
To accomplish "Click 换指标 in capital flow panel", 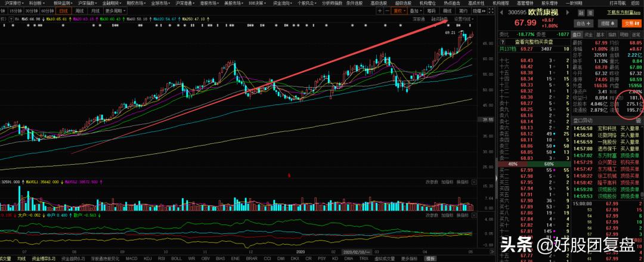I will [x=462, y=215].
